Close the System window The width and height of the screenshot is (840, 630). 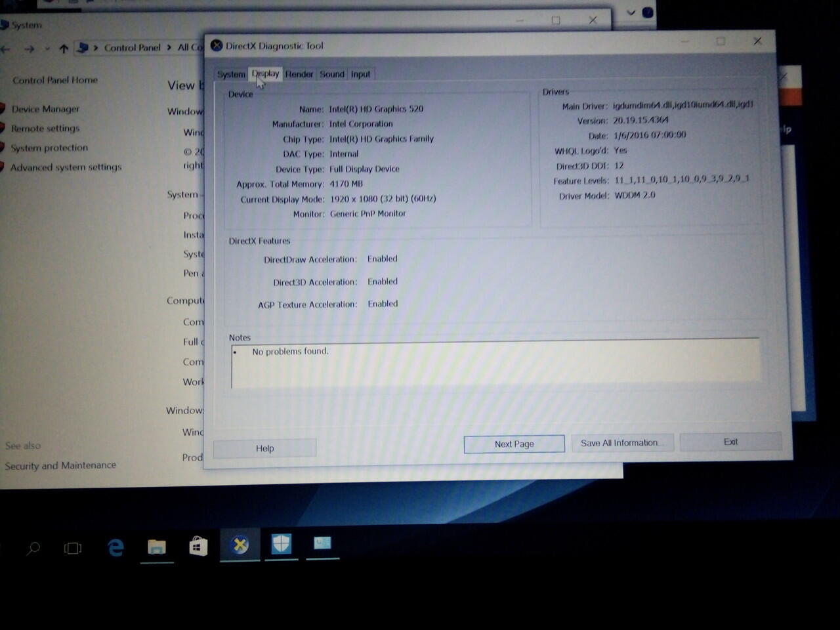coord(593,20)
